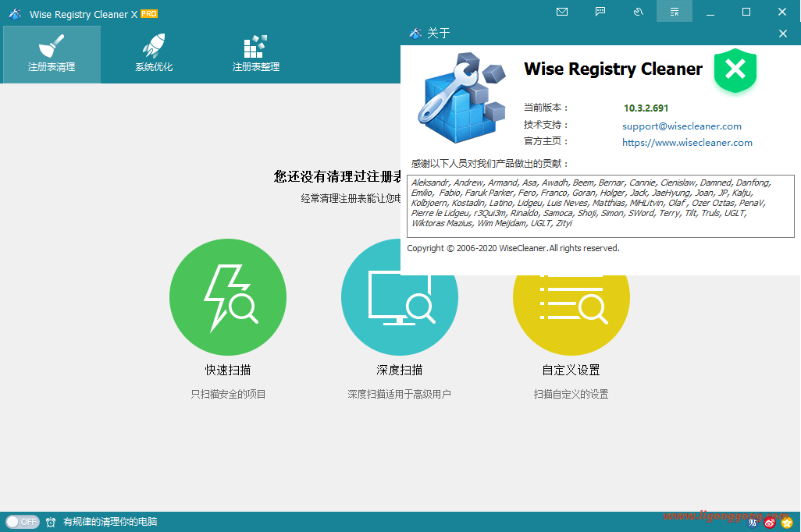Screen dimensions: 801x532
Task: Open https://www.wisecleaner.com homepage link
Action: click(687, 143)
